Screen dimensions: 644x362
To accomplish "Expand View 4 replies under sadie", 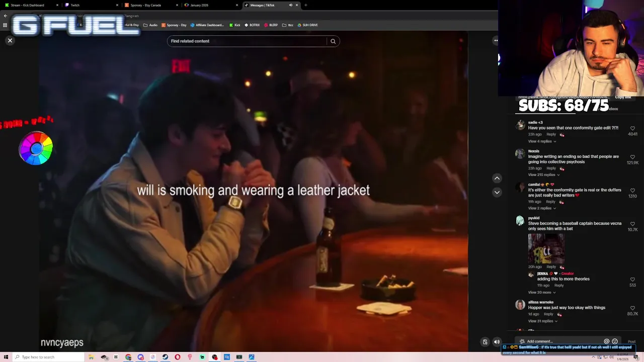I will tap(542, 141).
